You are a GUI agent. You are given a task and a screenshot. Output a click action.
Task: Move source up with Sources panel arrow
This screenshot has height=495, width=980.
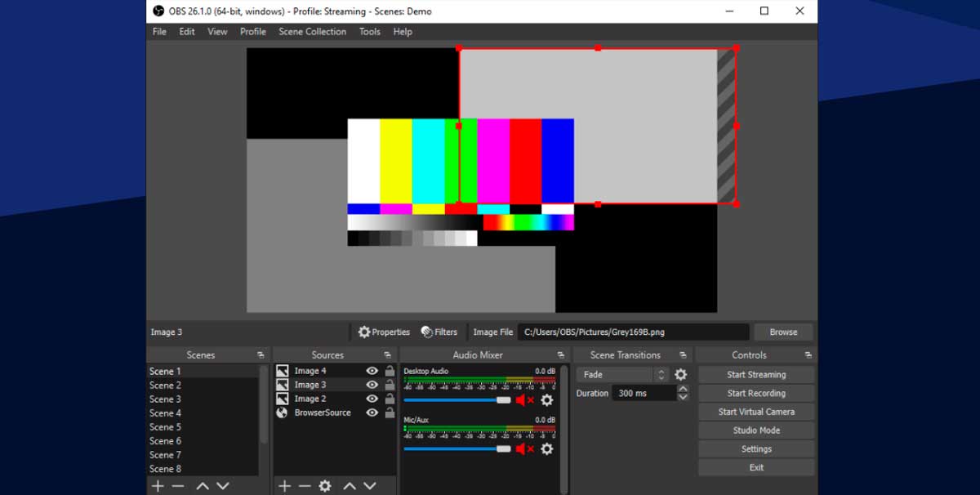349,486
